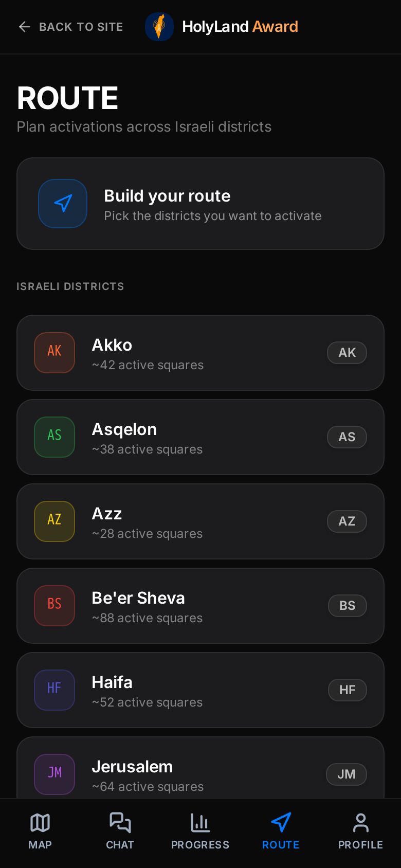Image resolution: width=401 pixels, height=868 pixels.
Task: Select the Route navigation arrow icon
Action: (281, 823)
